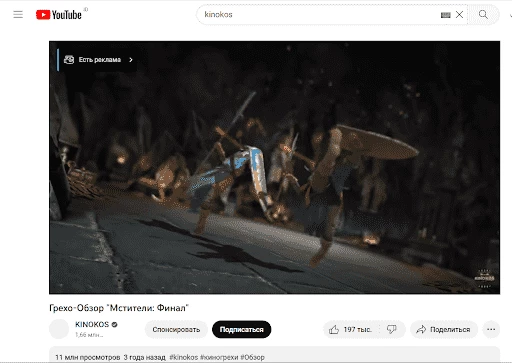This screenshot has width=512, height=363.
Task: Click the 'Подписаться' subscribe button
Action: (241, 329)
